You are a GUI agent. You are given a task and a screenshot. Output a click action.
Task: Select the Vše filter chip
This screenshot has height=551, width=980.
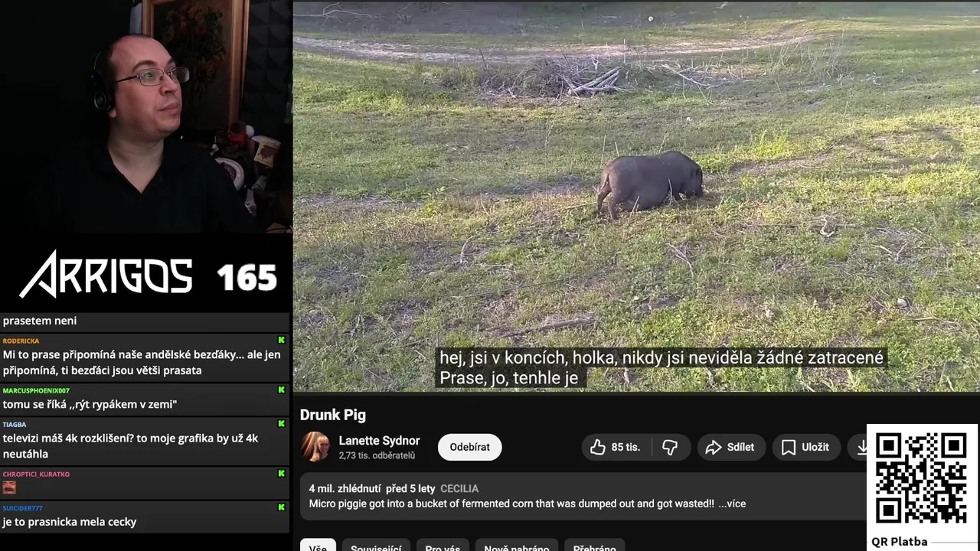pos(318,546)
